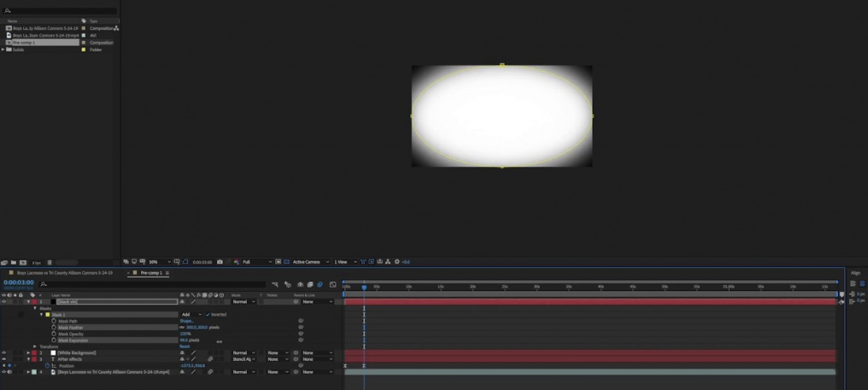Screen dimensions: 868x390
Task: Toggle the Position stopwatch on After effects layer
Action: tap(47, 365)
